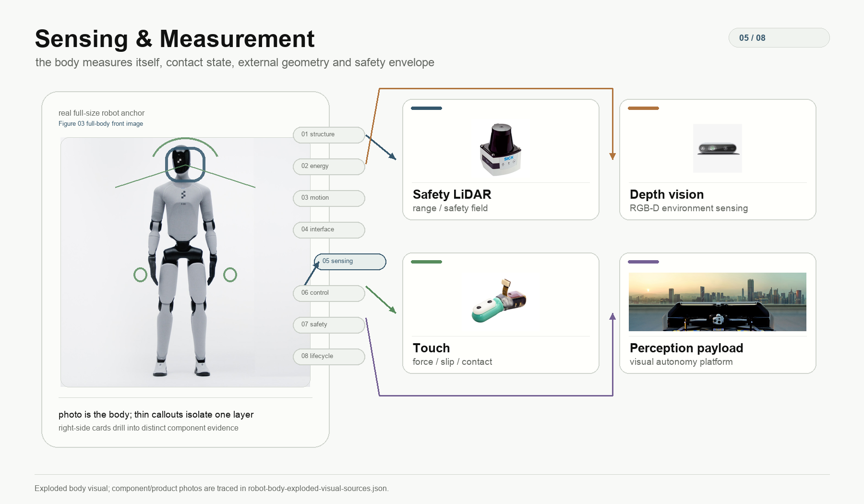Click 'visual autonomy platform' subtitle
864x504 pixels.
coord(681,362)
